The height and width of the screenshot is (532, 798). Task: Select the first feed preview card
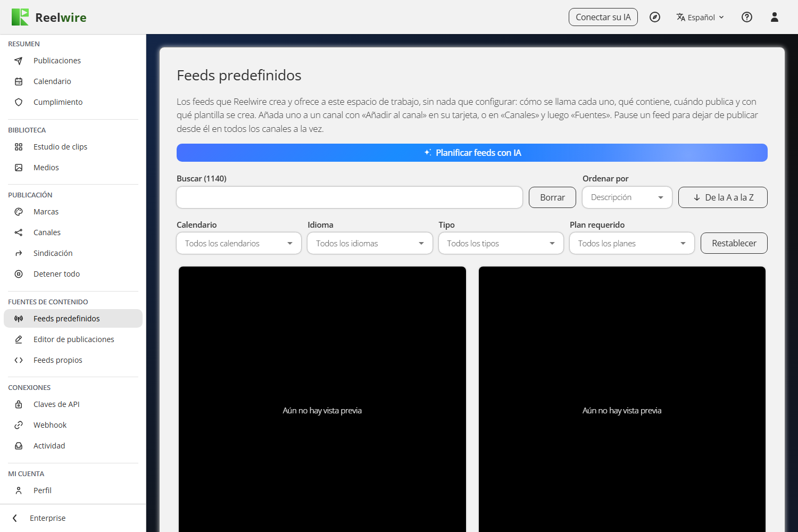tap(322, 399)
